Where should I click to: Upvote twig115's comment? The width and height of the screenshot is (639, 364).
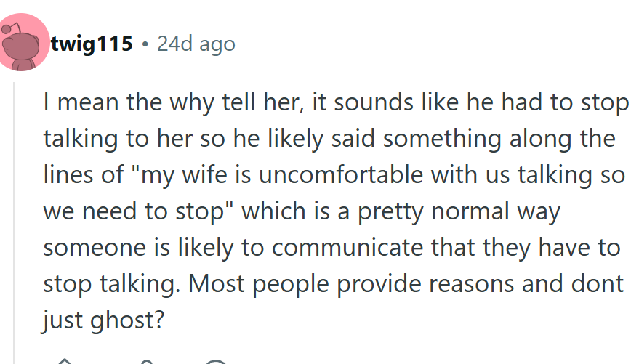point(65,360)
